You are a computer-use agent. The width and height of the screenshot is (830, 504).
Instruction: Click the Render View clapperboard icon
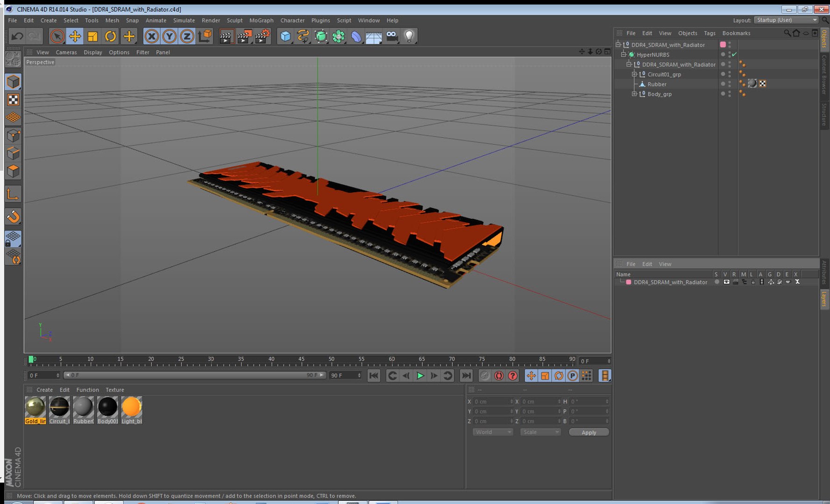[226, 36]
